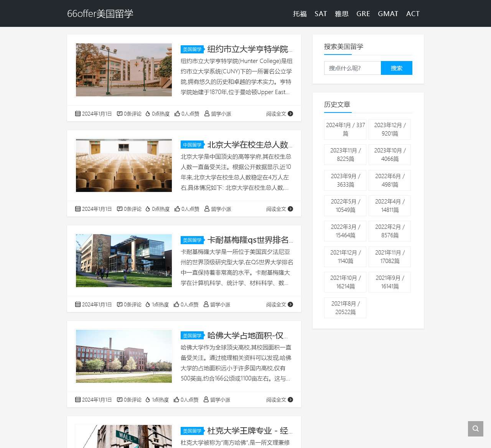491x448 pixels.
Task: Click the Carnegie Mellon building thumbnail
Action: coord(124,261)
